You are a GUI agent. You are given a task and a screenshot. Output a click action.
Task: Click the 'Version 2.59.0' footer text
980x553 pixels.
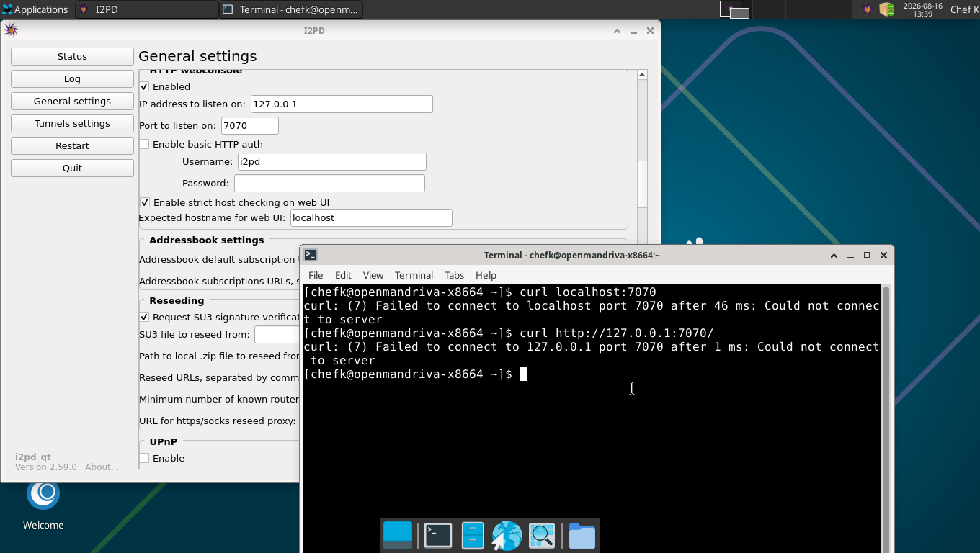(45, 467)
